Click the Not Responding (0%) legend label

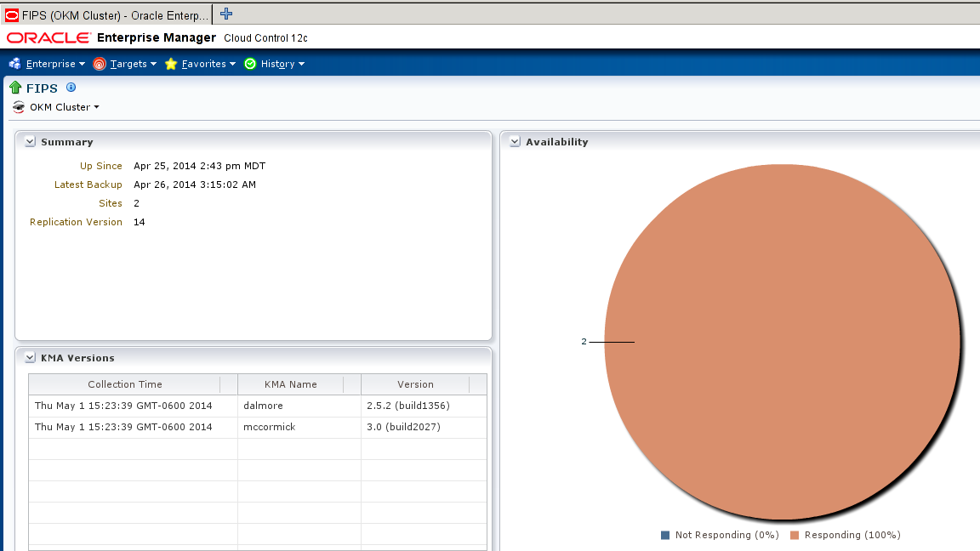726,535
